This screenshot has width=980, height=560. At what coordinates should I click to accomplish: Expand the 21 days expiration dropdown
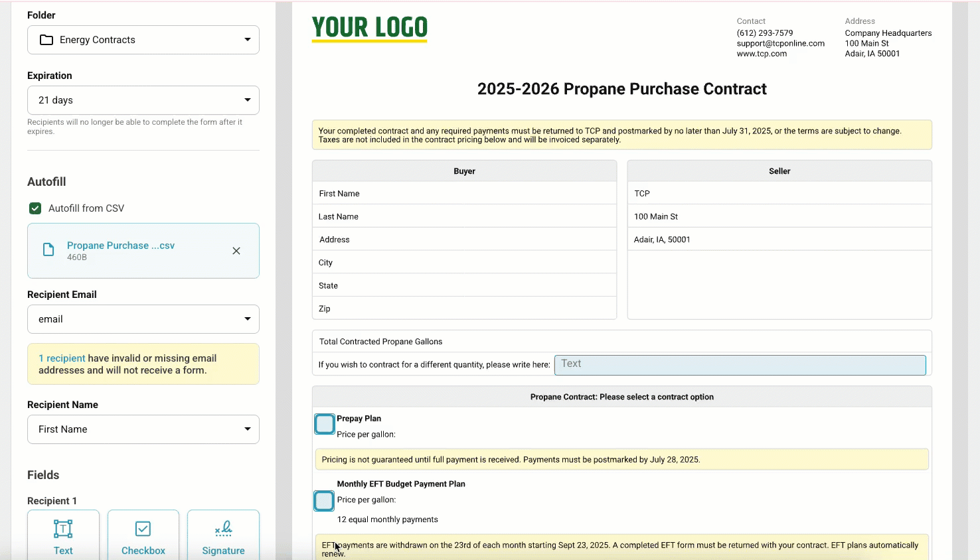pyautogui.click(x=143, y=100)
